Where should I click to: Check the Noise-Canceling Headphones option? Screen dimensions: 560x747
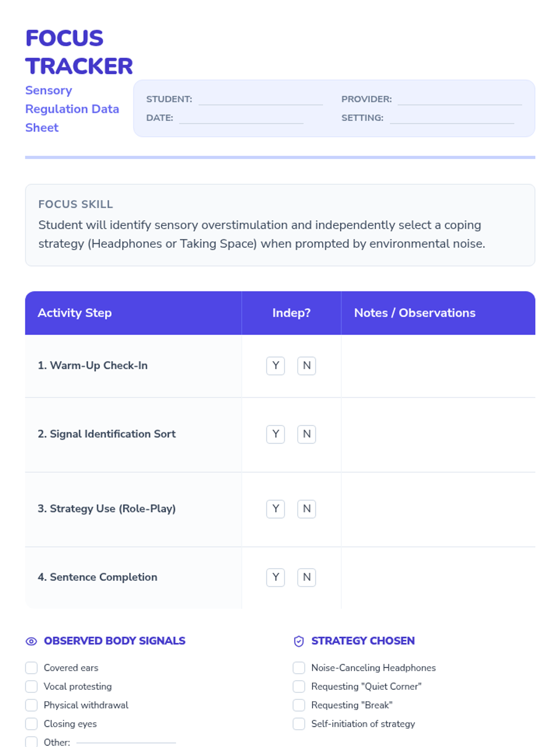[x=299, y=668]
